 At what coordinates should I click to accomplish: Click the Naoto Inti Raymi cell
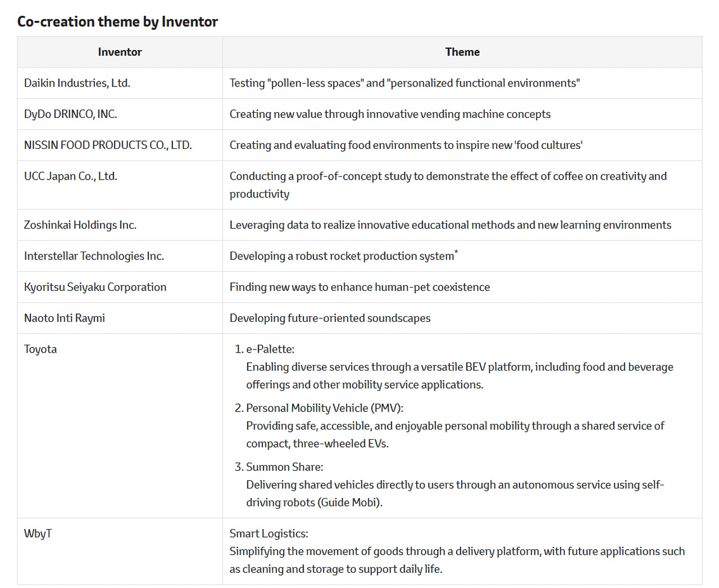pos(64,318)
